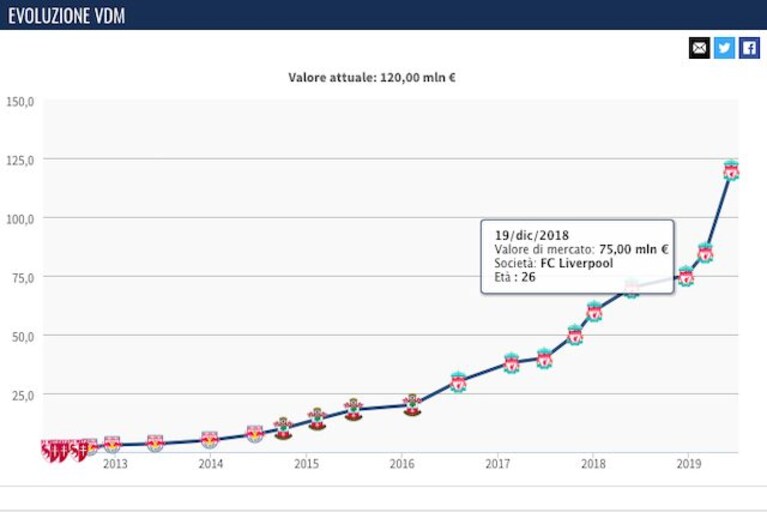Select the first Southampton crest marker in late 2014
The width and height of the screenshot is (767, 512).
(x=283, y=428)
